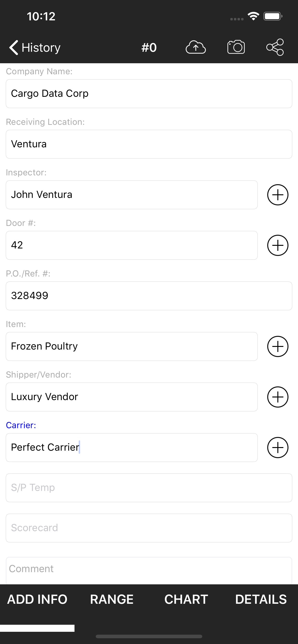Edit the Company Name field
298x644 pixels.
pyautogui.click(x=149, y=94)
